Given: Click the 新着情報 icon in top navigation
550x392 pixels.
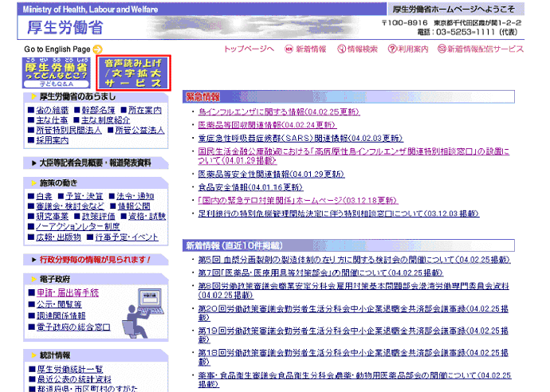Looking at the screenshot, I should (x=289, y=49).
